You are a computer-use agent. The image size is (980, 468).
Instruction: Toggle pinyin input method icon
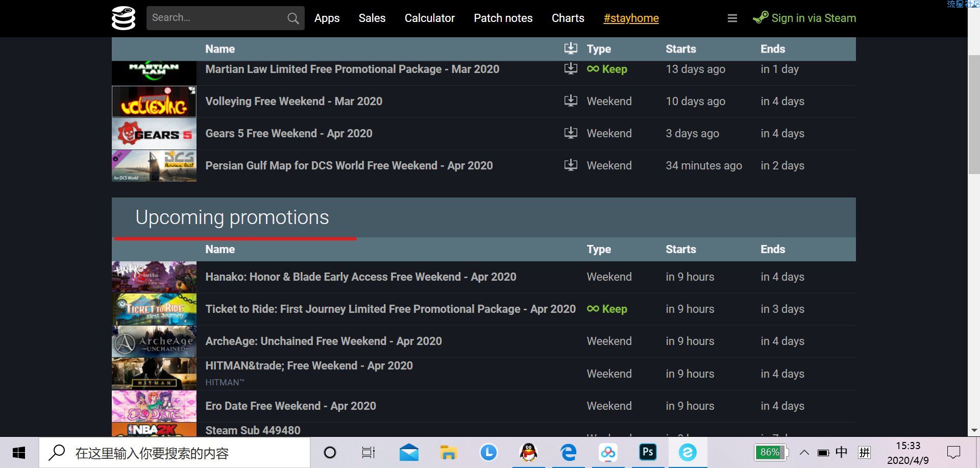[865, 453]
